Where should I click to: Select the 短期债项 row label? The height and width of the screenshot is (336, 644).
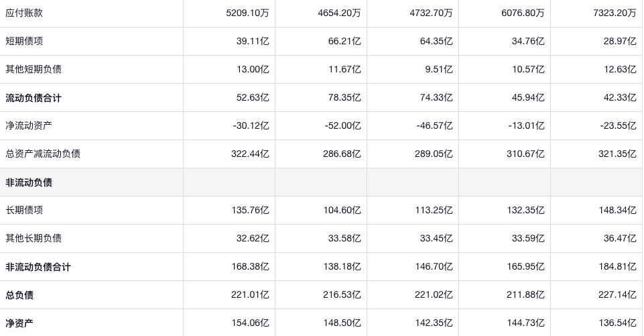24,41
